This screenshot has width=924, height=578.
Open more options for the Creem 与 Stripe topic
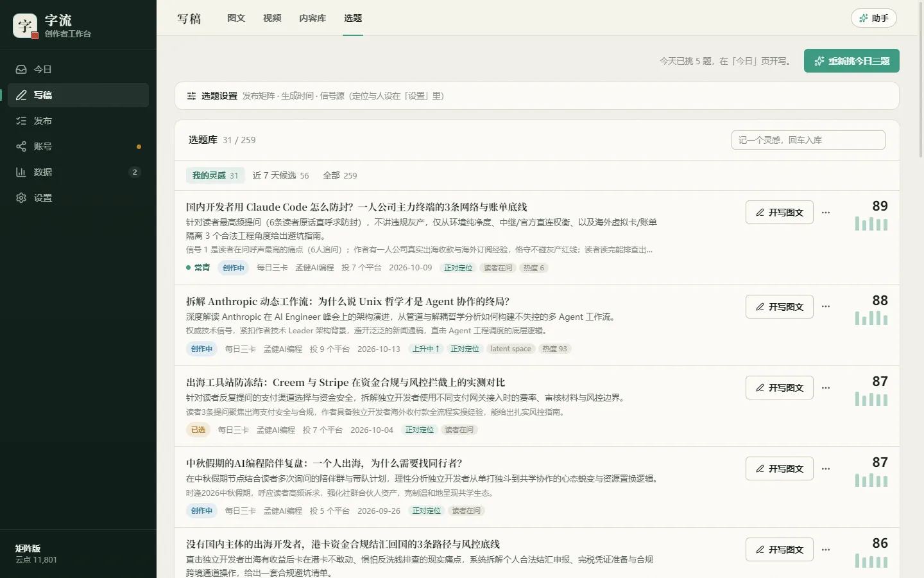pyautogui.click(x=826, y=388)
